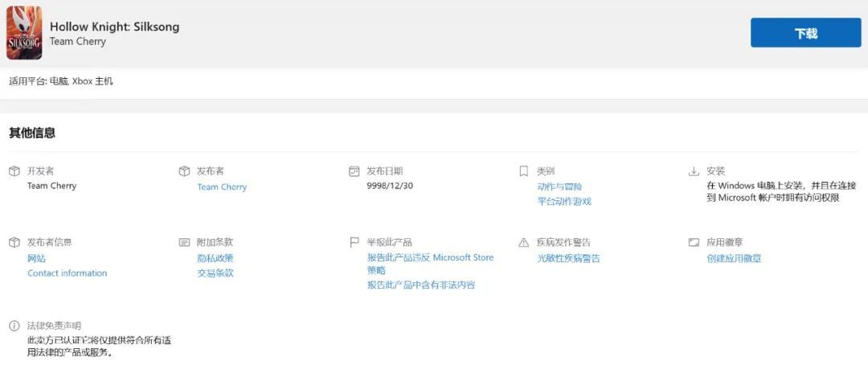Click the 适用平台: 电脑, Xbox 主机 text
This screenshot has width=868, height=374.
(x=61, y=81)
